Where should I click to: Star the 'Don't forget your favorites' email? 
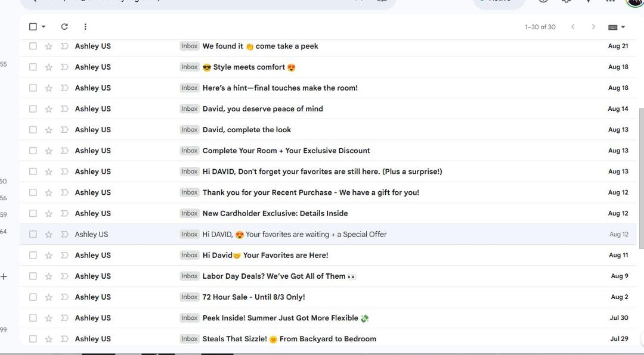click(48, 172)
